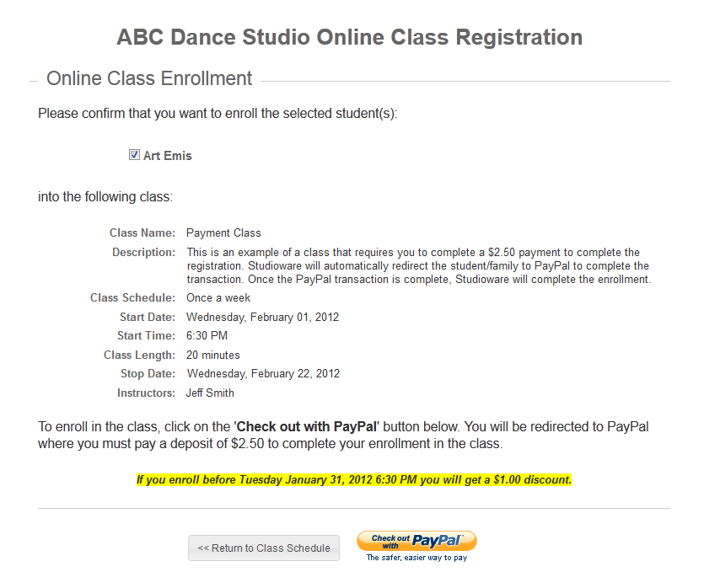Click the Class Schedule field label
The image size is (704, 588).
(x=132, y=298)
